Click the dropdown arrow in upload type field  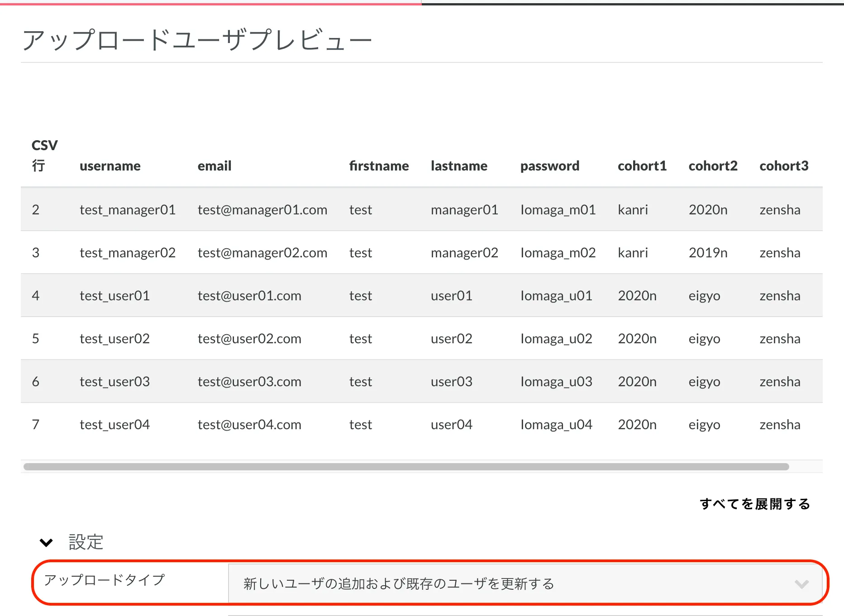(x=801, y=584)
